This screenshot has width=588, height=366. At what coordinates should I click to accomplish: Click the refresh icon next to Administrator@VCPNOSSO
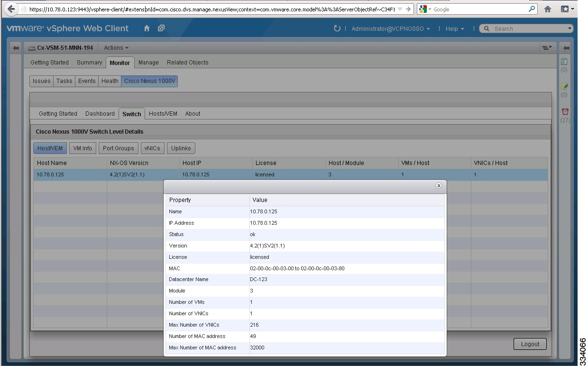[x=337, y=28]
